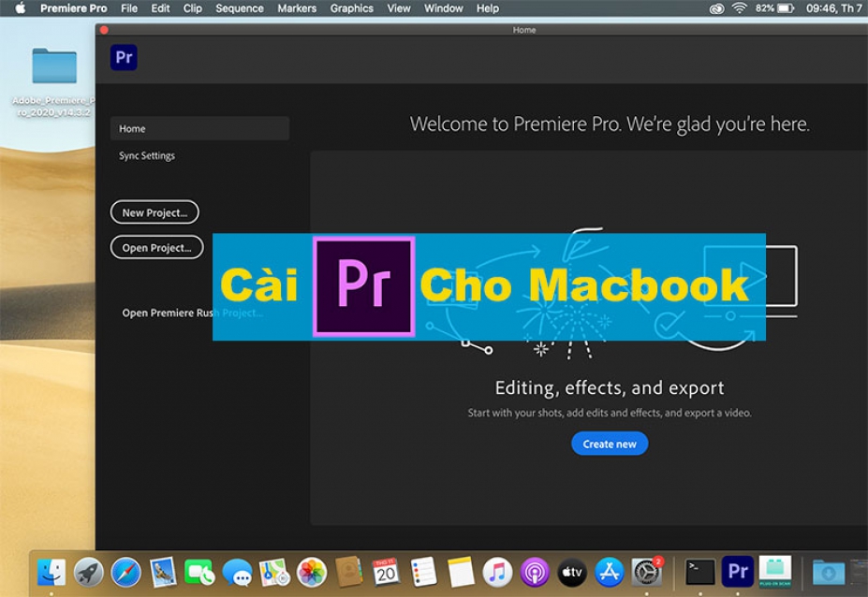
Task: Open App Store from the dock
Action: point(609,572)
